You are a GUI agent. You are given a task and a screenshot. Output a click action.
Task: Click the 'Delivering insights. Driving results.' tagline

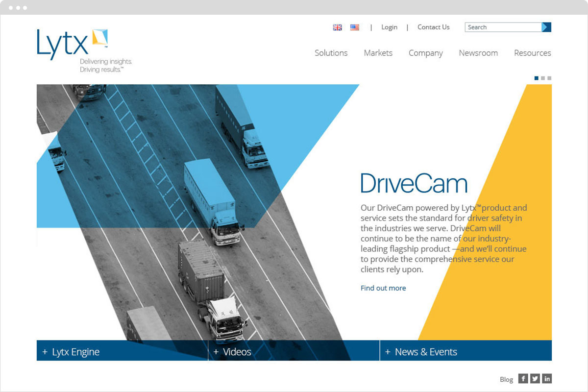click(106, 66)
